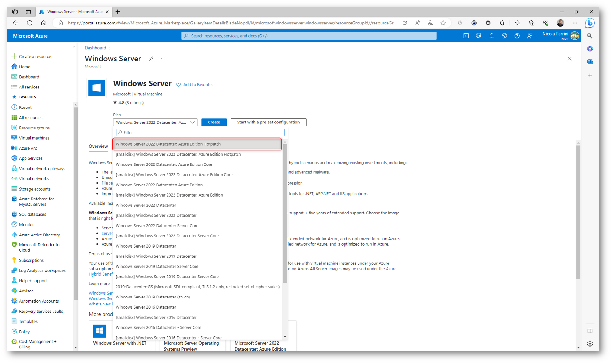Viewport: 612px width, 364px height.
Task: Open the Edge extensions puzzle icon
Action: click(x=502, y=23)
